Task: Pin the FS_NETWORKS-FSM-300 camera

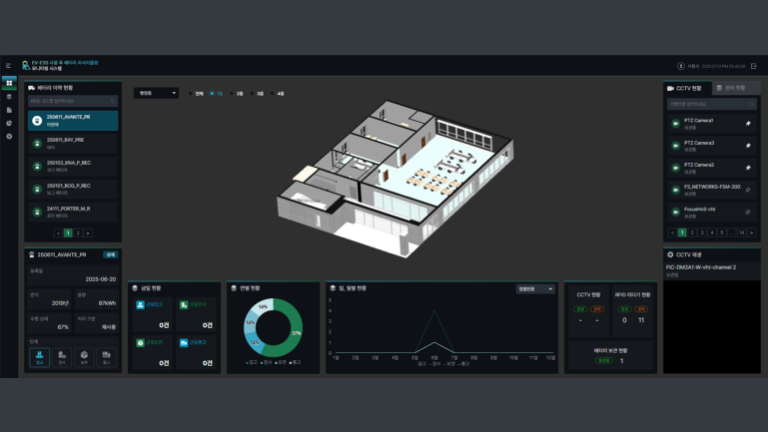Action: point(748,189)
